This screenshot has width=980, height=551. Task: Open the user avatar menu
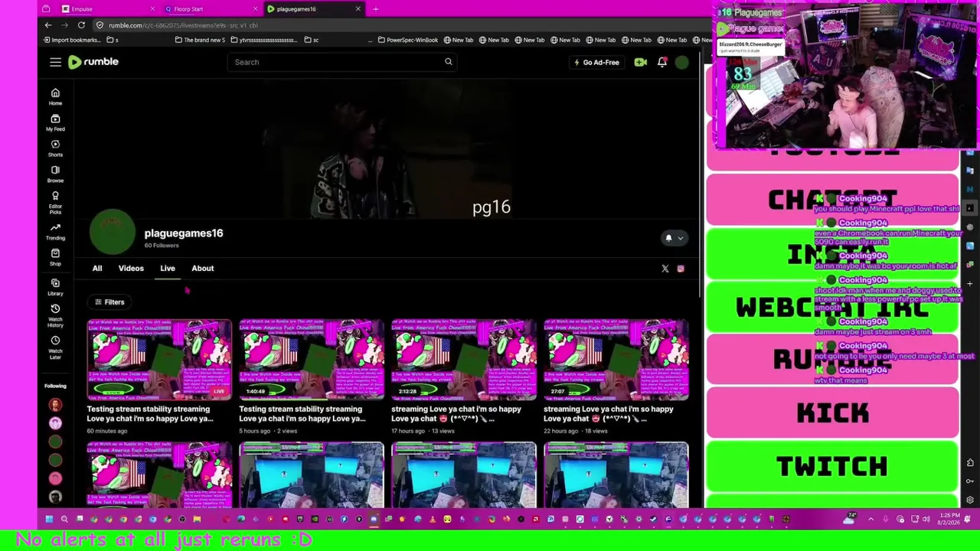coord(682,62)
